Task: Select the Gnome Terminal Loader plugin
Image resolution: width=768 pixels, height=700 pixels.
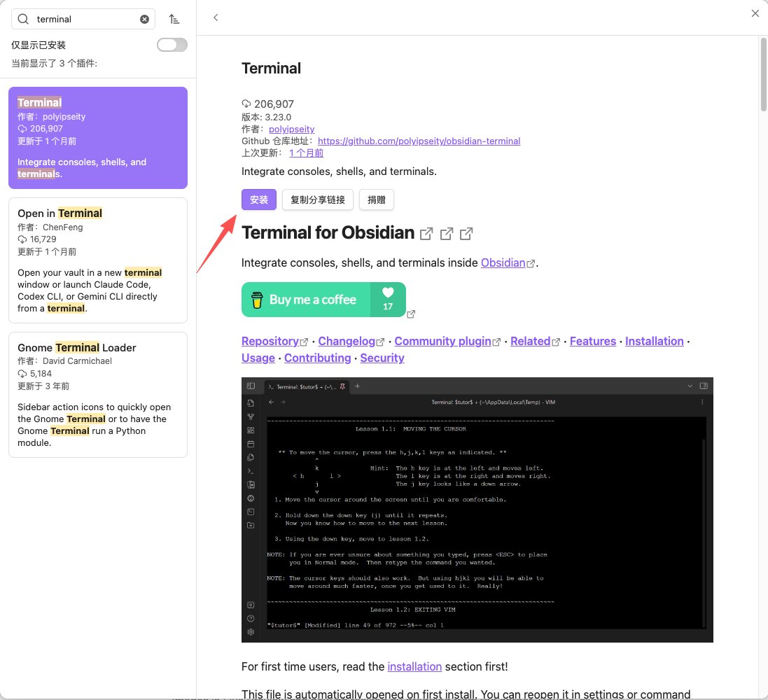Action: (x=98, y=395)
